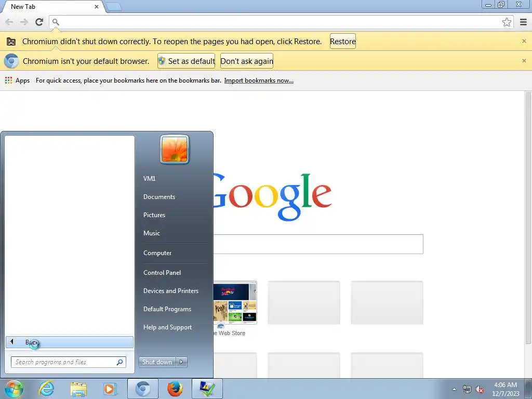Dismiss the shutdown warning infobar

coord(524,41)
